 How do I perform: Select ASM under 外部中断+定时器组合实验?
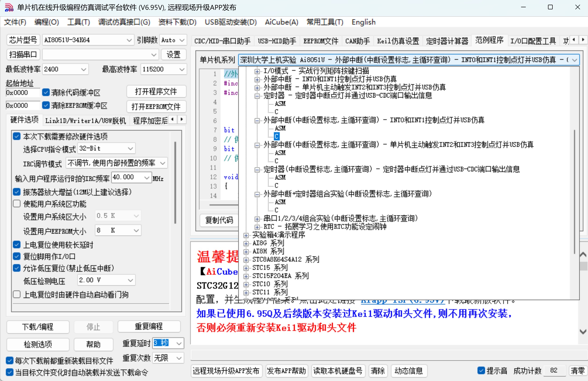click(x=280, y=202)
